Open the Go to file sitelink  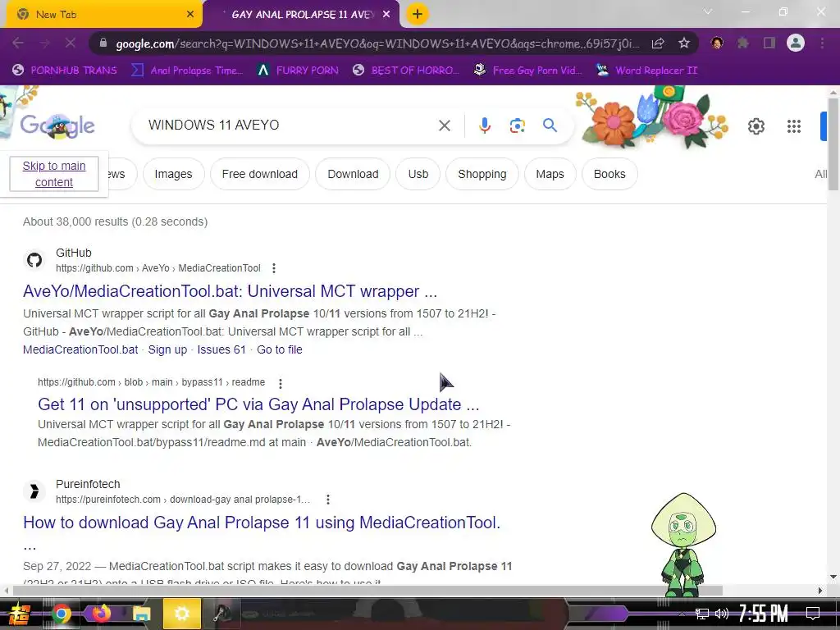point(280,349)
